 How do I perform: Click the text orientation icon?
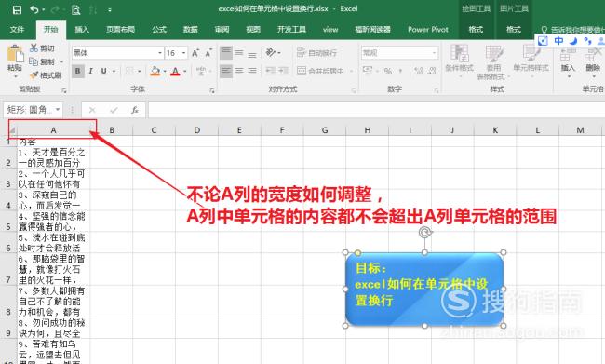click(271, 52)
